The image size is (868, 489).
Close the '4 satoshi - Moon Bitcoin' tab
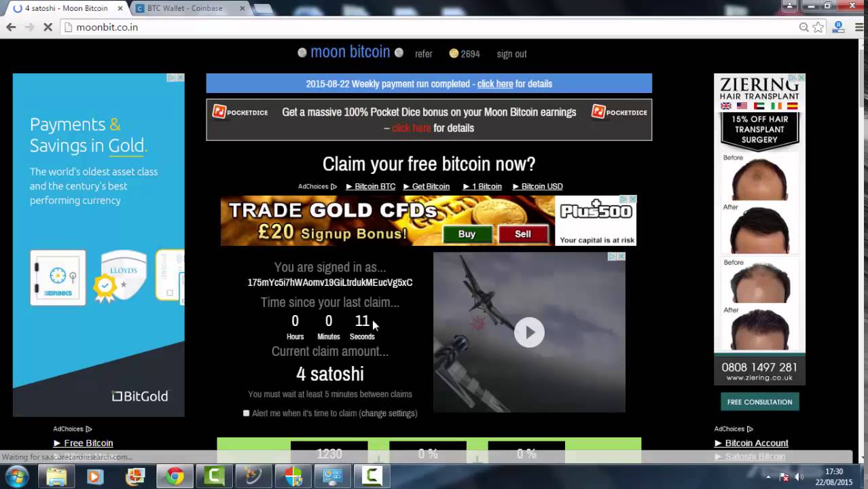[120, 8]
